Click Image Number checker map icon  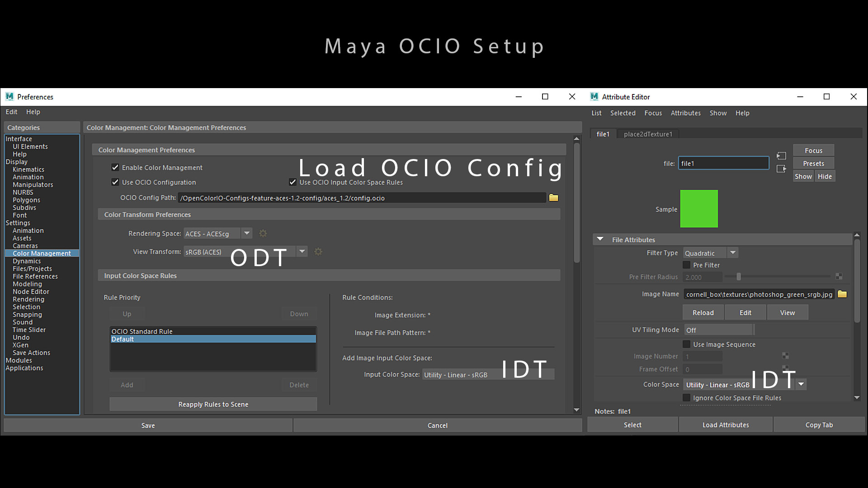click(785, 356)
